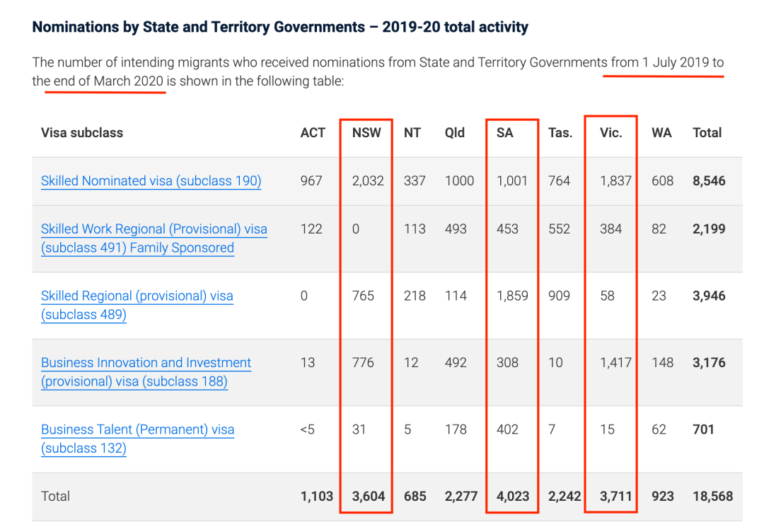Select the 62 WA value
The image size is (764, 532).
click(x=659, y=429)
